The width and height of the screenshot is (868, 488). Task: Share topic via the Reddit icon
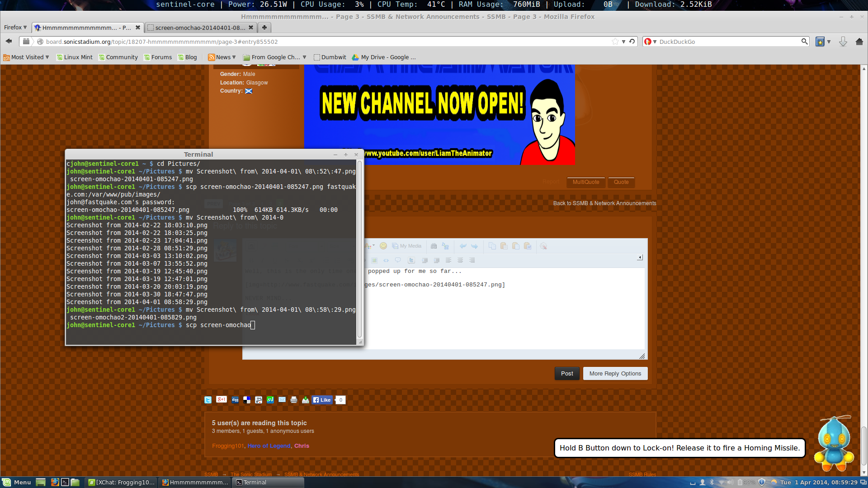click(259, 400)
